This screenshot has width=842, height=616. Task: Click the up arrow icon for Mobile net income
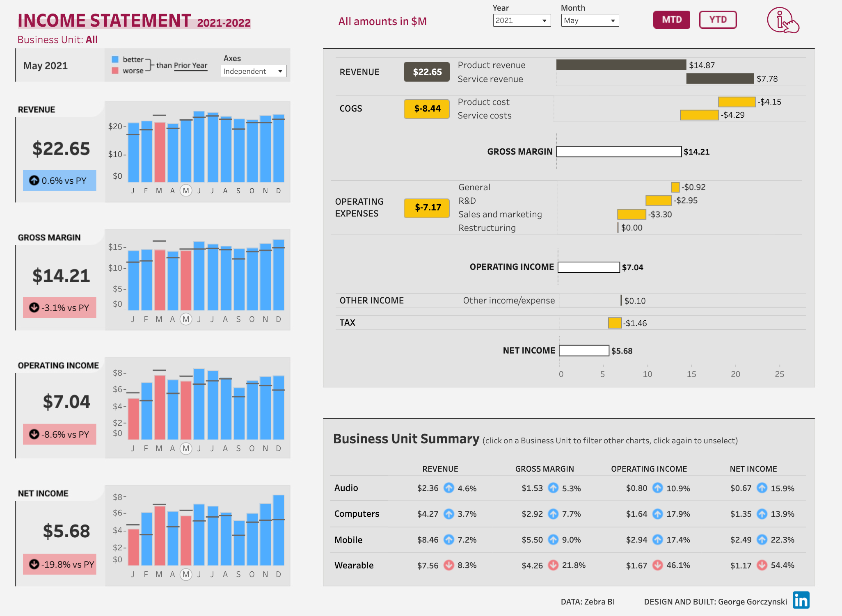pyautogui.click(x=762, y=540)
